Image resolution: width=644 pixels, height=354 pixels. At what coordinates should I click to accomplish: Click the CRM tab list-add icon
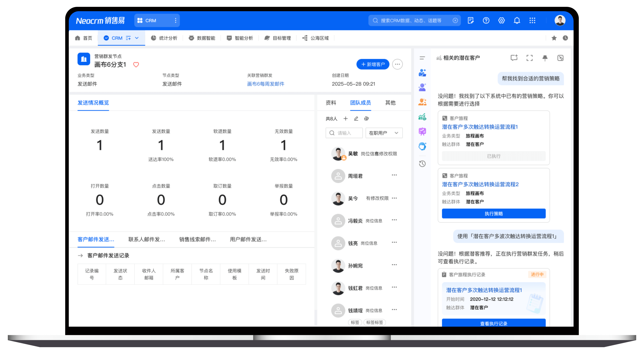(x=128, y=38)
